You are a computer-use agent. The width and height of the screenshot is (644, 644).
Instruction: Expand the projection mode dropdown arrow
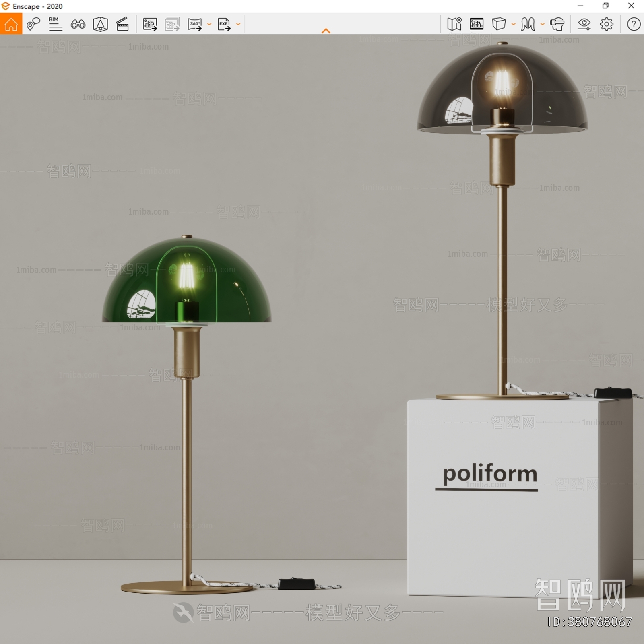pyautogui.click(x=514, y=24)
